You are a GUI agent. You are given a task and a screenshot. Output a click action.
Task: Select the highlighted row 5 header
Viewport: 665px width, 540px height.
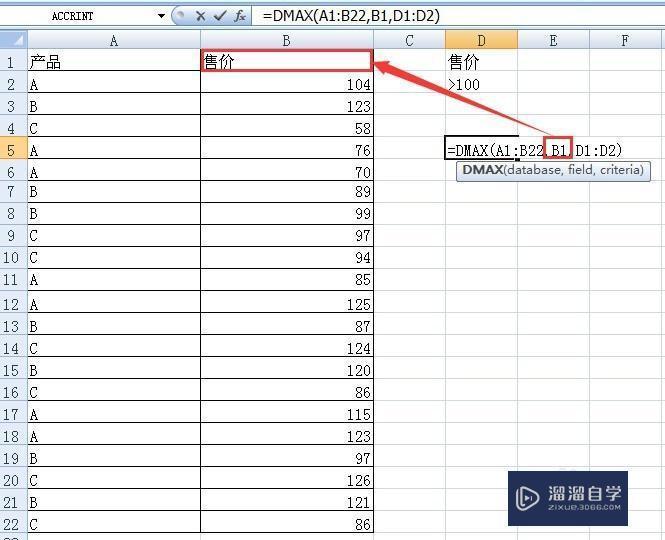14,150
